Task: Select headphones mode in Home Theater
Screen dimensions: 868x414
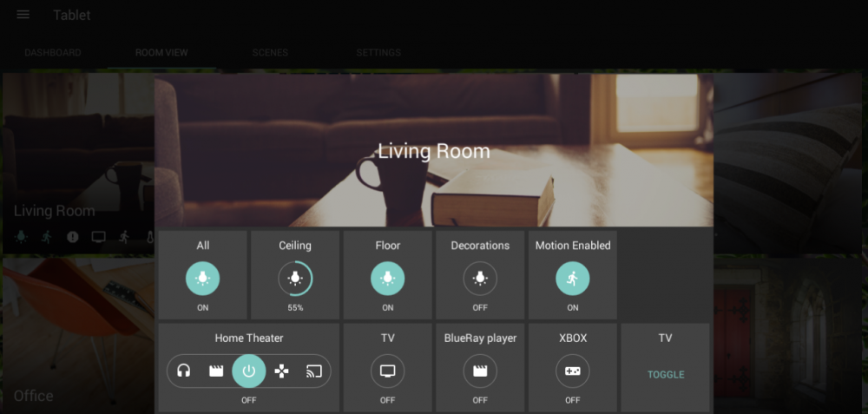Action: tap(183, 371)
